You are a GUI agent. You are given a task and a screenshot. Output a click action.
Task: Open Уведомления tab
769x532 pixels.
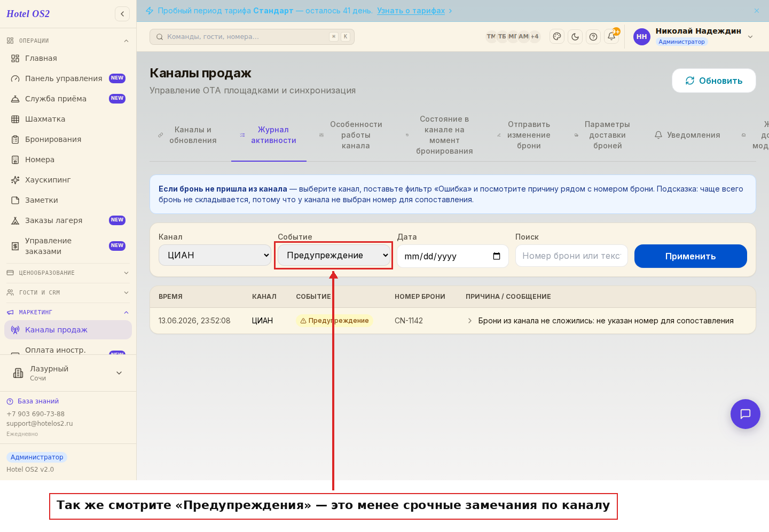click(x=687, y=135)
